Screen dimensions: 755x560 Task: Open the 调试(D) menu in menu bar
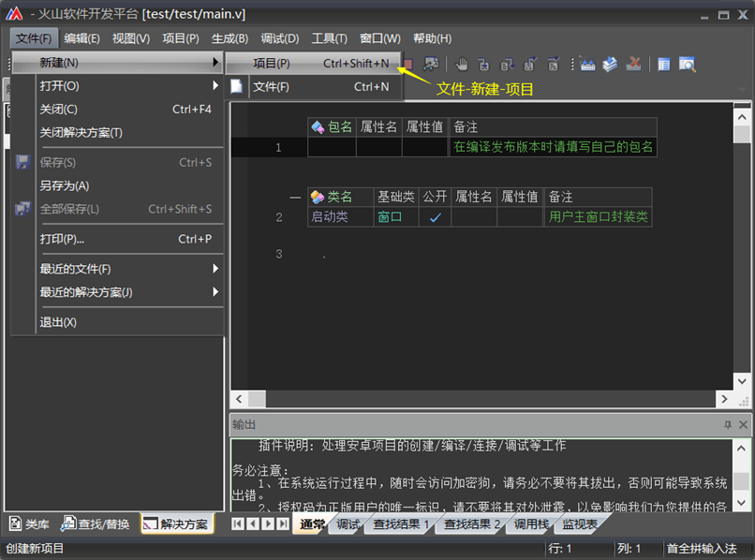tap(279, 38)
